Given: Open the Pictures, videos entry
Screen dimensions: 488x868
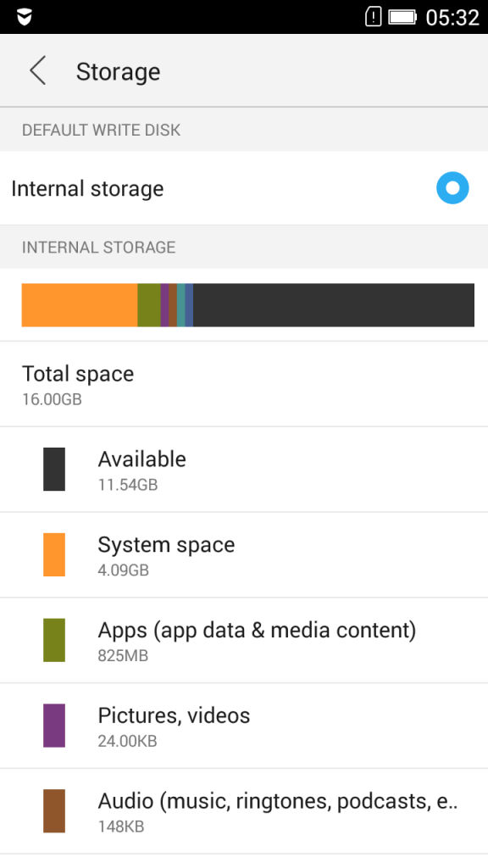Looking at the screenshot, I should point(244,726).
